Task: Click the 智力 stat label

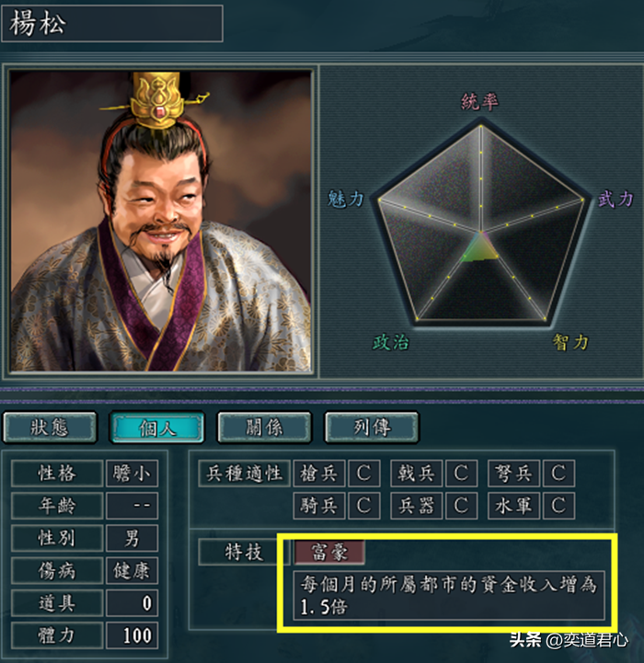Action: (570, 342)
